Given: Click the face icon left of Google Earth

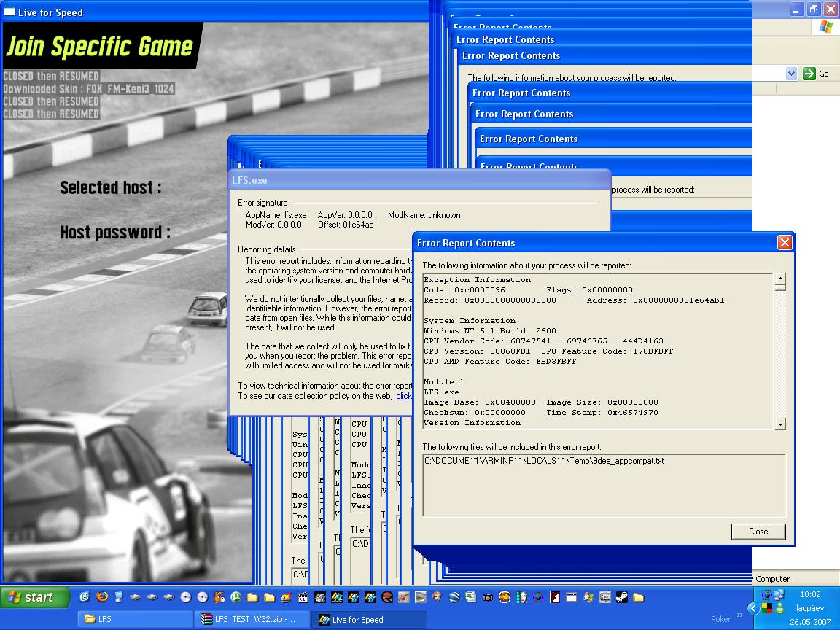Looking at the screenshot, I should click(x=437, y=596).
